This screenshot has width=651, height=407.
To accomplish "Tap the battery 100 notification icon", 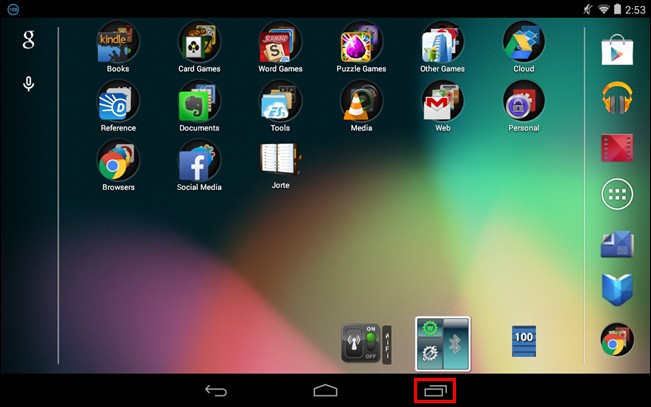I will coord(13,9).
